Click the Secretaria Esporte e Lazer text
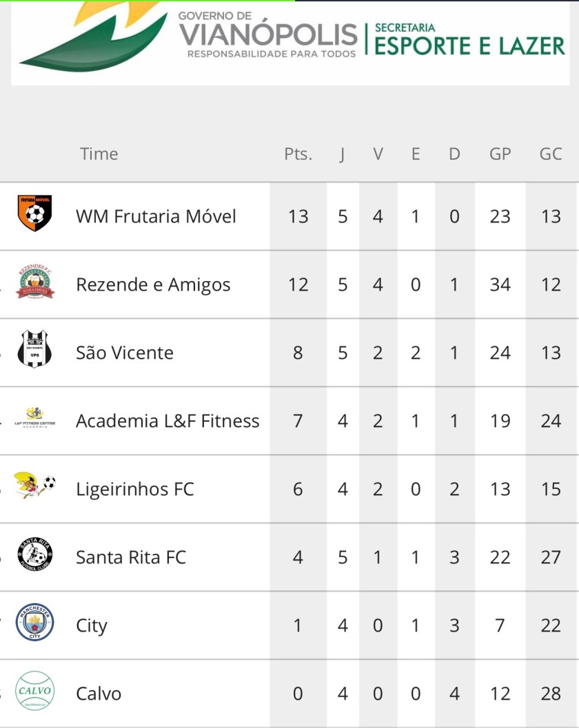579x728 pixels. point(469,40)
